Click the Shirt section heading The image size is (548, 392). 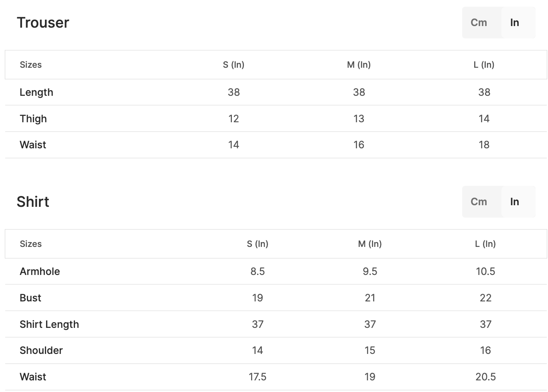pos(33,202)
